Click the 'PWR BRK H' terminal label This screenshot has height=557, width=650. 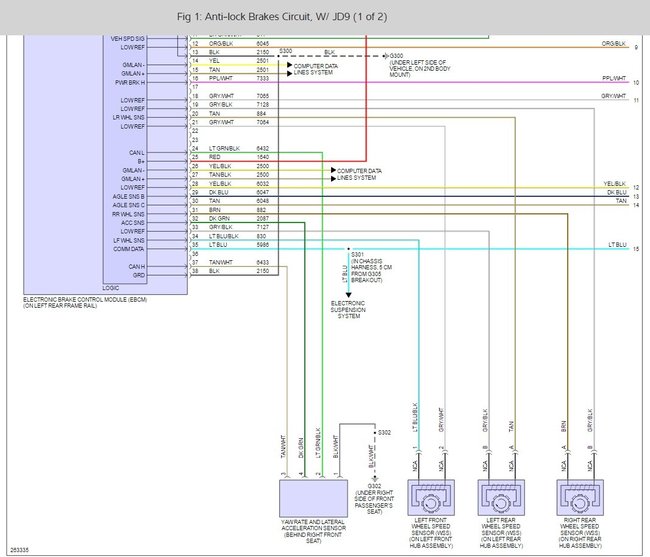coord(130,82)
